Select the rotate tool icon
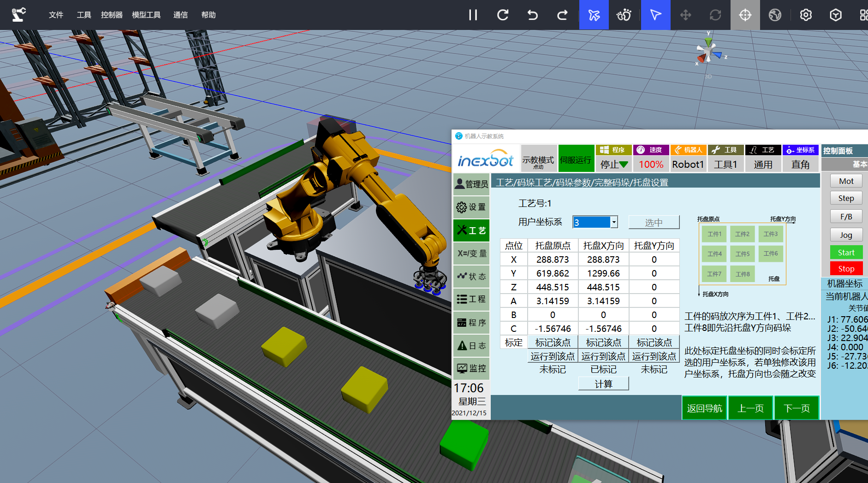This screenshot has width=868, height=483. point(715,15)
